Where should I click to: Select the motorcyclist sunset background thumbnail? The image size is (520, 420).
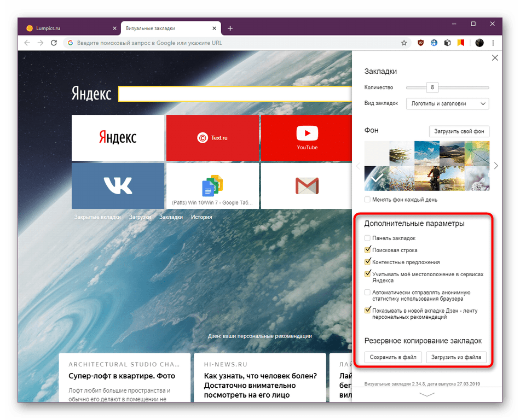427,178
